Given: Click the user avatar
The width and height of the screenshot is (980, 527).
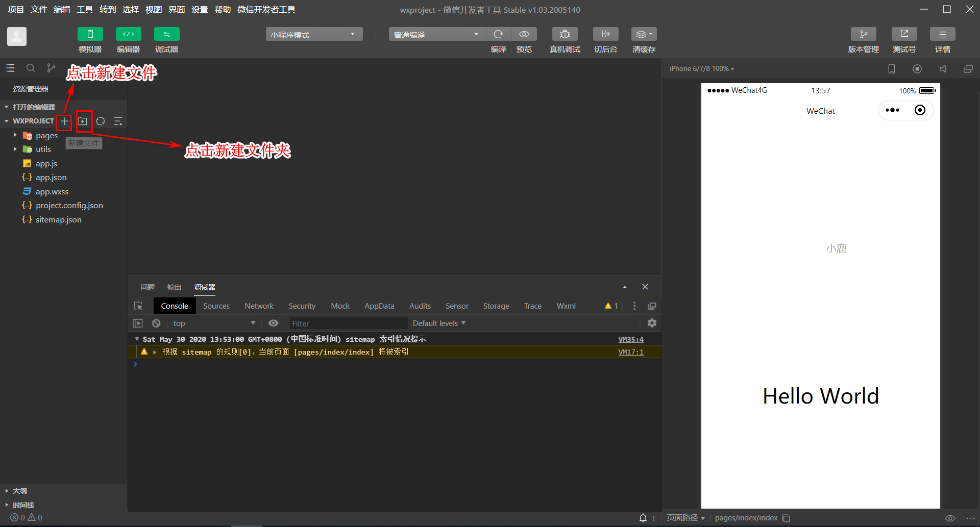Looking at the screenshot, I should pos(17,36).
